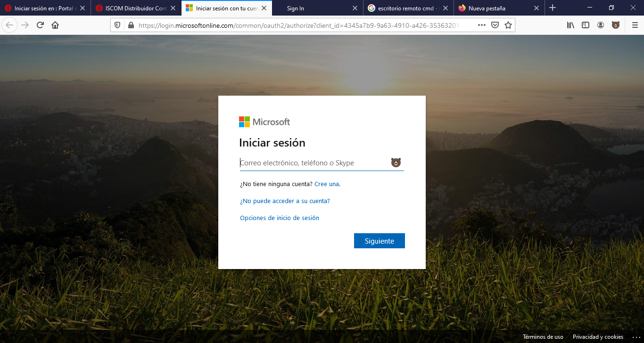
Task: Close the ISCOM Distribuidor tab
Action: [x=173, y=8]
